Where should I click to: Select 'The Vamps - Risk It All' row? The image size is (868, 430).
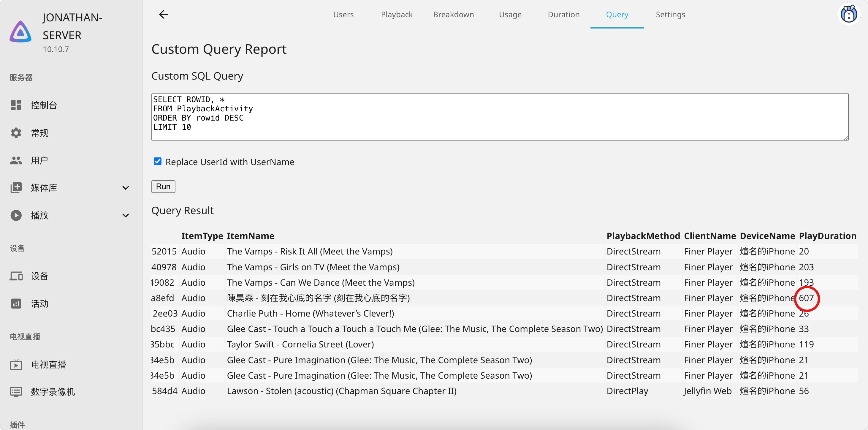tap(504, 252)
